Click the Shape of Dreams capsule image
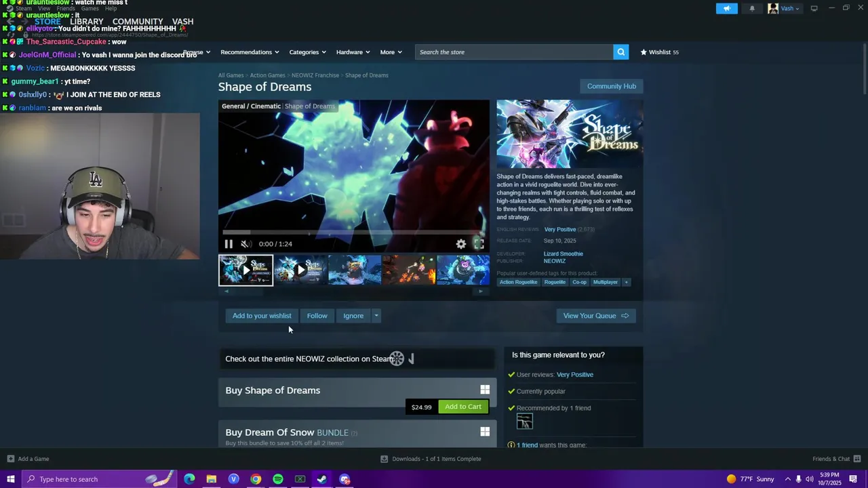This screenshot has width=868, height=488. pos(570,134)
